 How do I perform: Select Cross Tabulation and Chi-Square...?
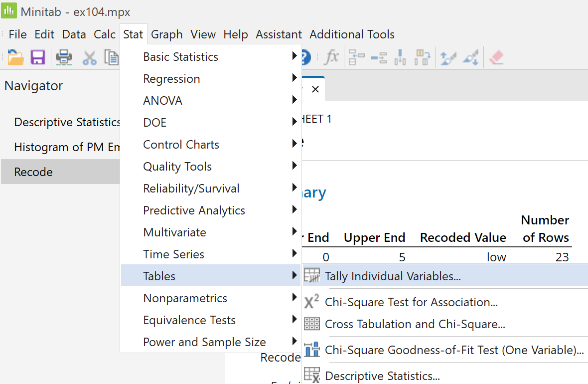[x=445, y=324]
